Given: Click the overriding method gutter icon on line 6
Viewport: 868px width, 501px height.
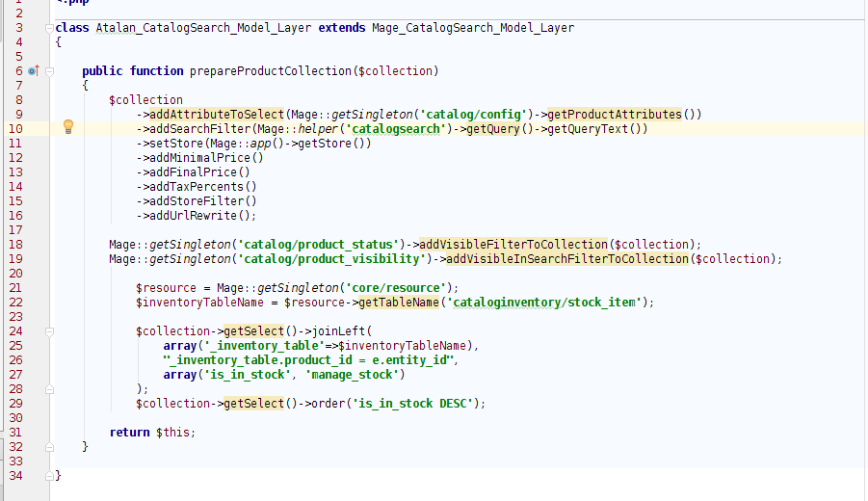Looking at the screenshot, I should pyautogui.click(x=34, y=71).
